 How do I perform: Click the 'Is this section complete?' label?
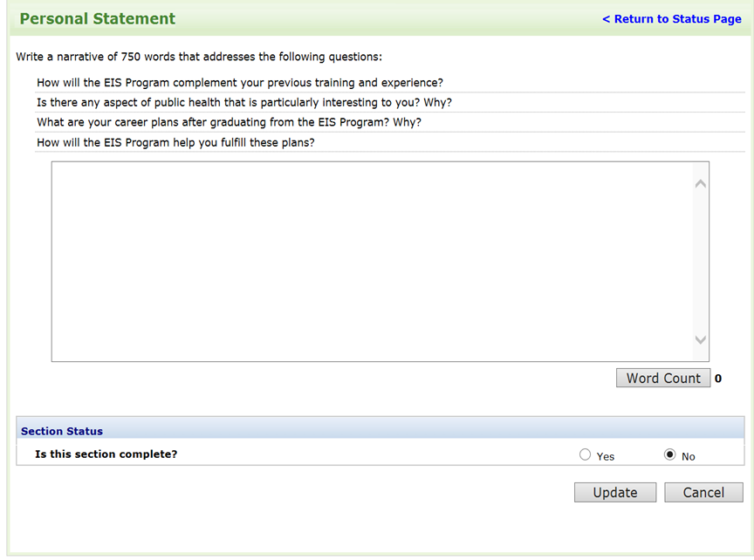[106, 454]
